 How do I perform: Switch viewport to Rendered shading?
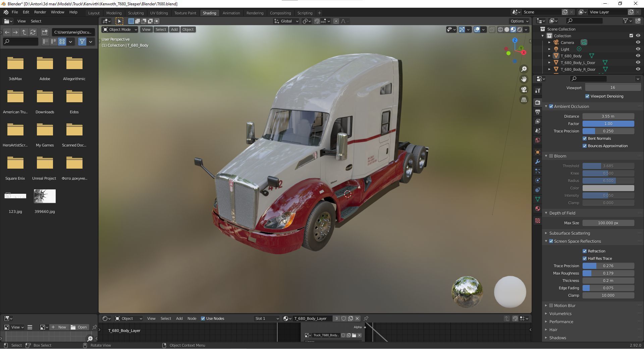[x=520, y=30]
